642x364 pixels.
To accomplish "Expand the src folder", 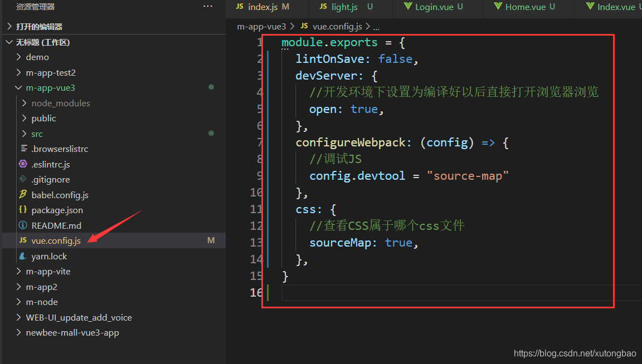I will tap(24, 134).
